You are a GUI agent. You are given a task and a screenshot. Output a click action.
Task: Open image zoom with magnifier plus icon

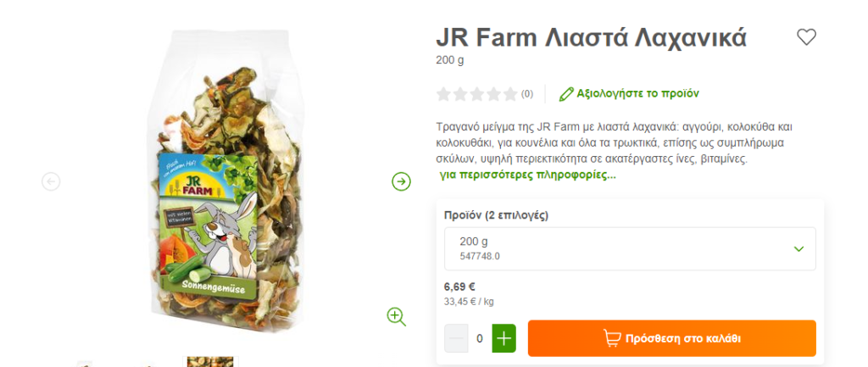coord(397,317)
